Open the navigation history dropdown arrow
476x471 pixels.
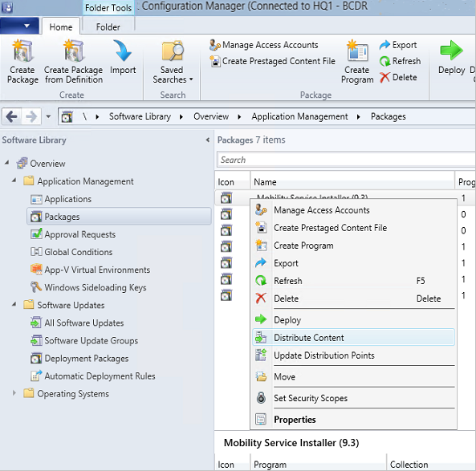pyautogui.click(x=48, y=116)
